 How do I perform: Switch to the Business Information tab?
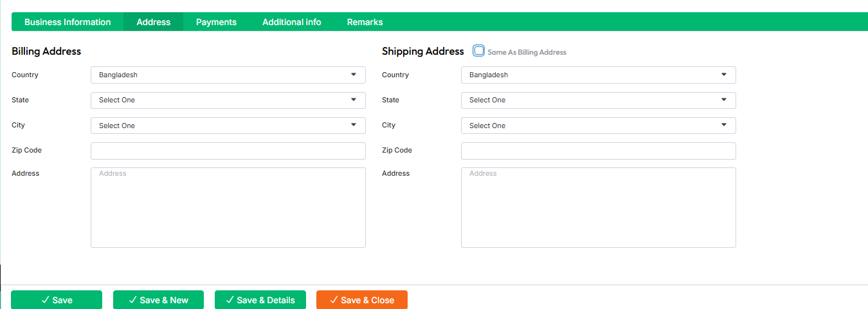(68, 22)
